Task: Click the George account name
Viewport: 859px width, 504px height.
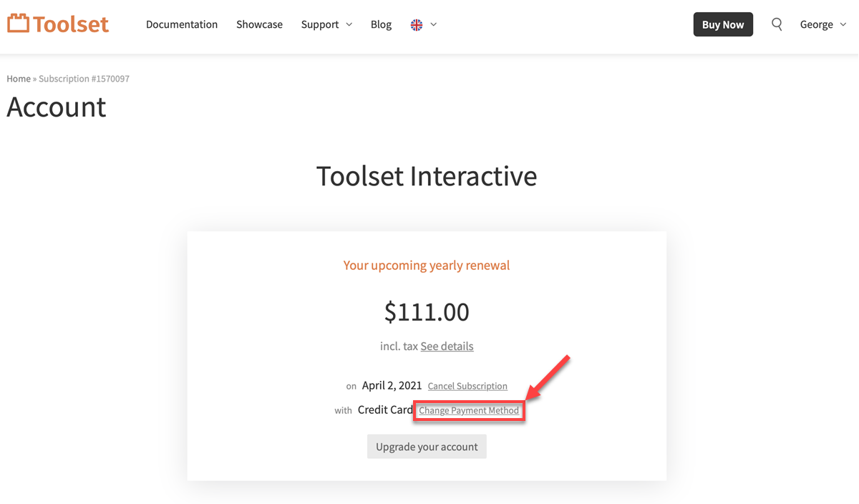Action: (x=816, y=24)
